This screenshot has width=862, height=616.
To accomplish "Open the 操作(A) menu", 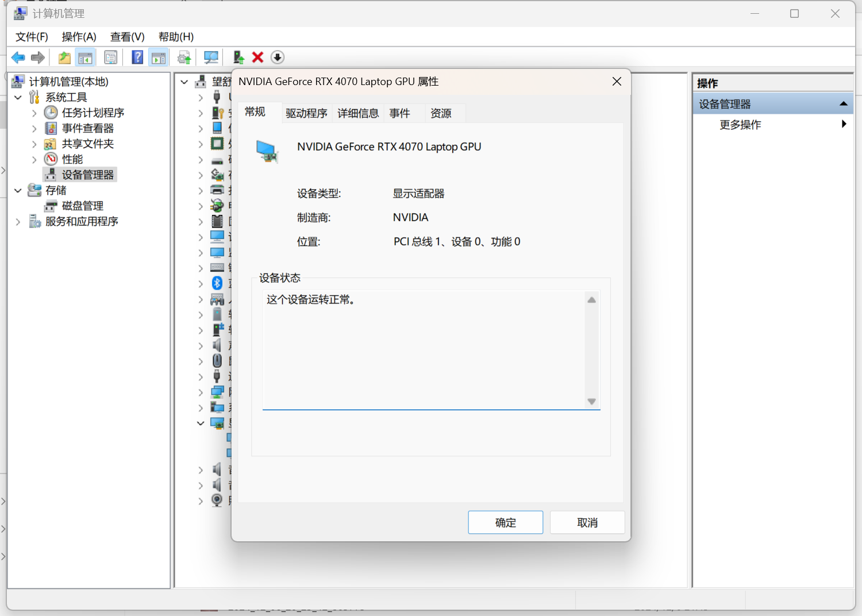I will (x=79, y=37).
